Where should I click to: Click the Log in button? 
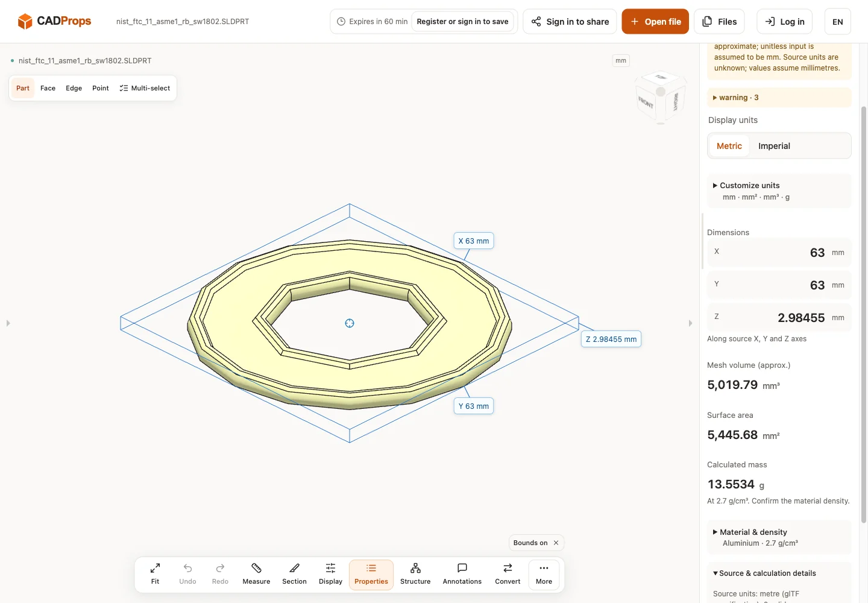click(x=785, y=22)
